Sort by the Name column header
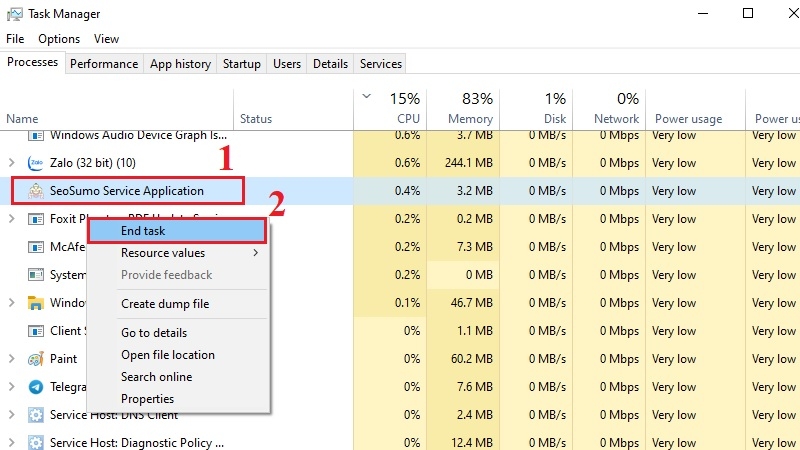The image size is (800, 450). 117,110
